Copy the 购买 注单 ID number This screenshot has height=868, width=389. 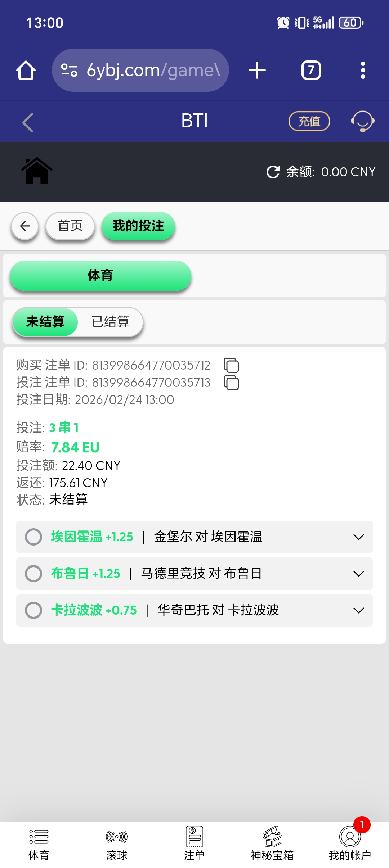231,365
